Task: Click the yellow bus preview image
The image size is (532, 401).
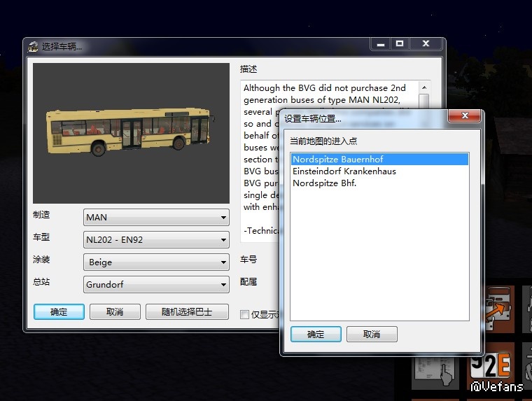Action: (131, 133)
